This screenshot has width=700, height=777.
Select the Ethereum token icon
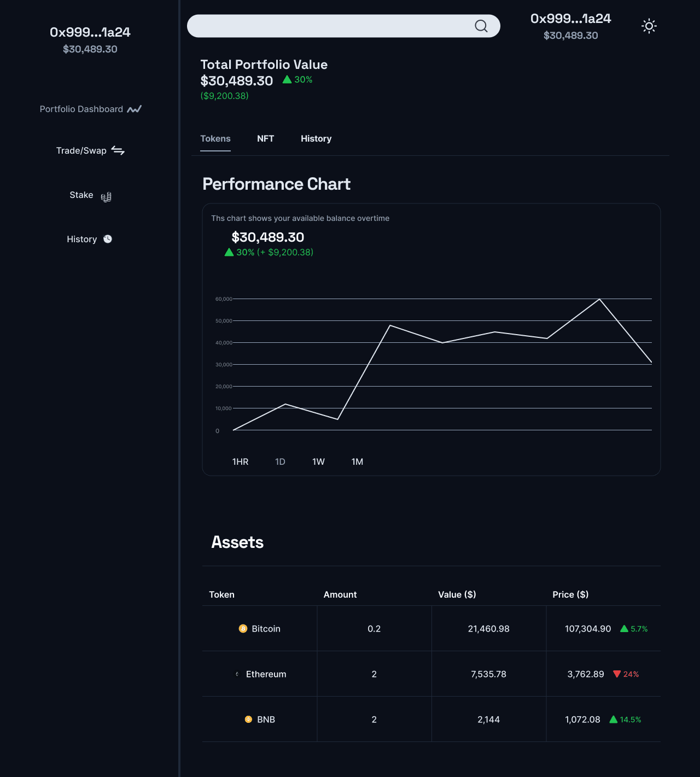click(x=236, y=674)
